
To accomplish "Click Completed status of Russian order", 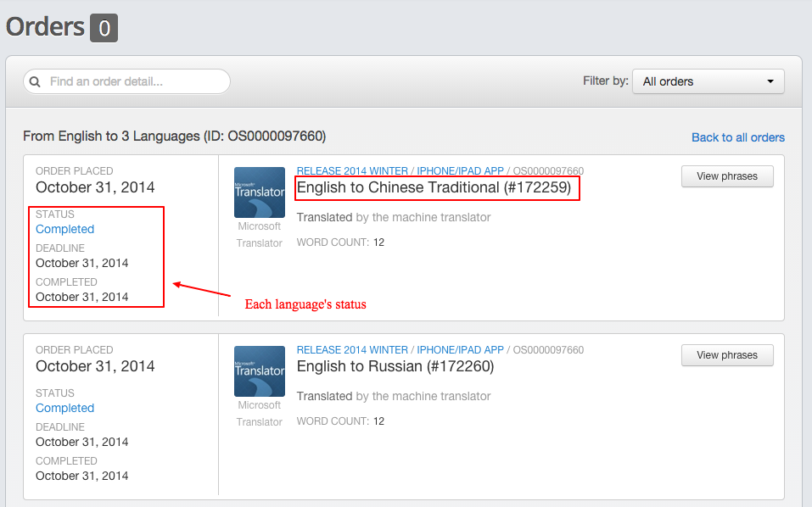I will [x=64, y=408].
